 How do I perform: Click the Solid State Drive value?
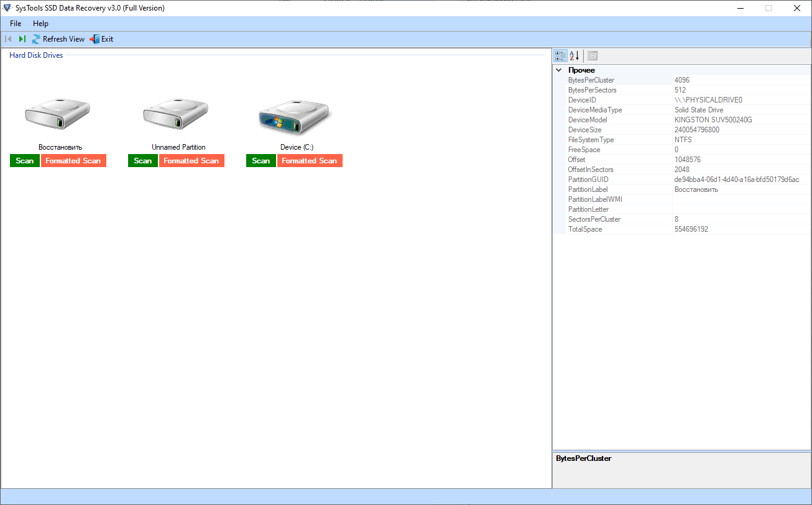click(699, 110)
